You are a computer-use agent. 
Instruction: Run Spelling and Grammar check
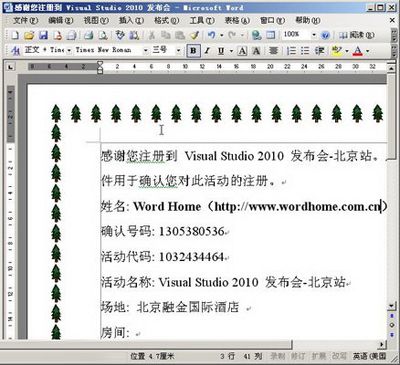[120, 35]
